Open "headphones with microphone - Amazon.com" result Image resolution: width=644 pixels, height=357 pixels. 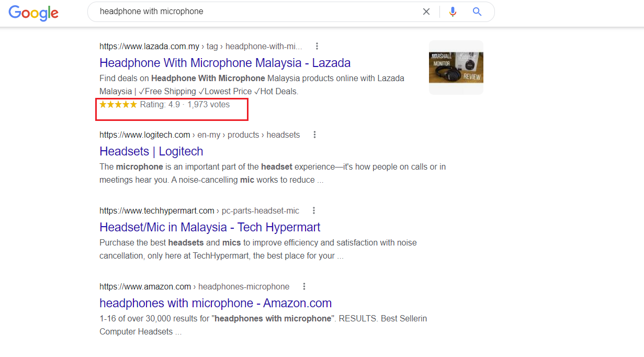pos(216,303)
